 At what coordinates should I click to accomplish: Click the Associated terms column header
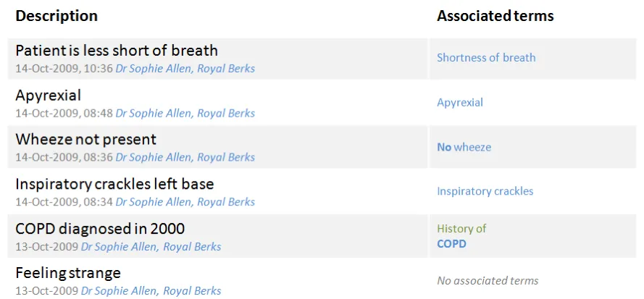coord(495,16)
